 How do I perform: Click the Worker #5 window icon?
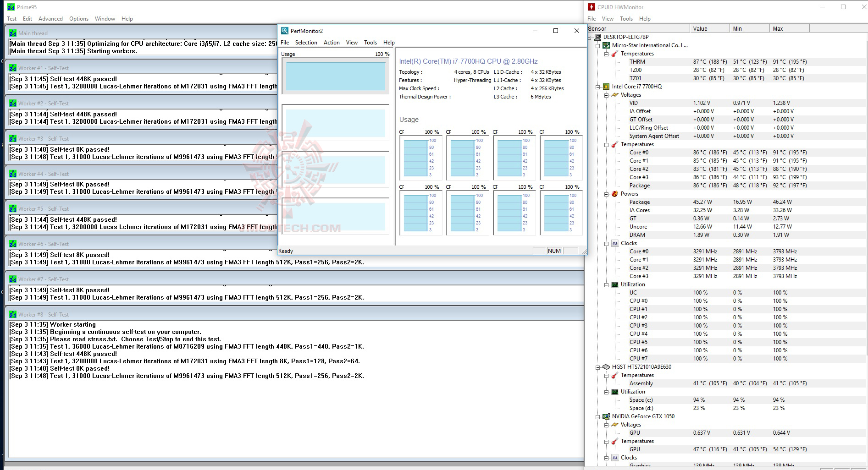click(13, 208)
